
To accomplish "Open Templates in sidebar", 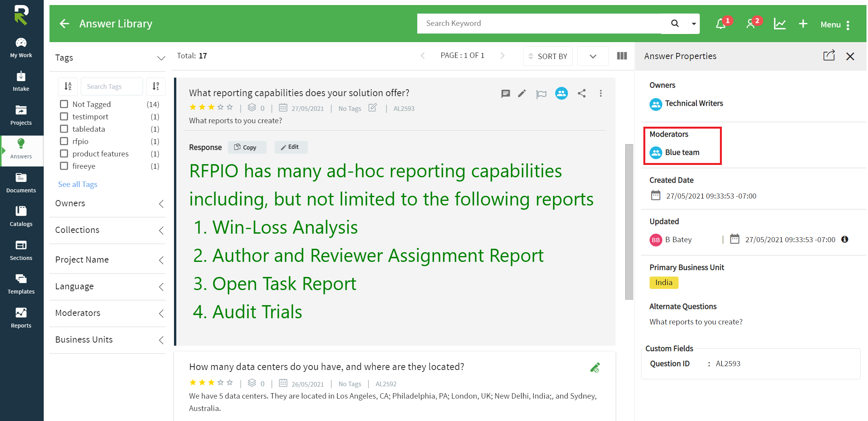I will tap(21, 284).
